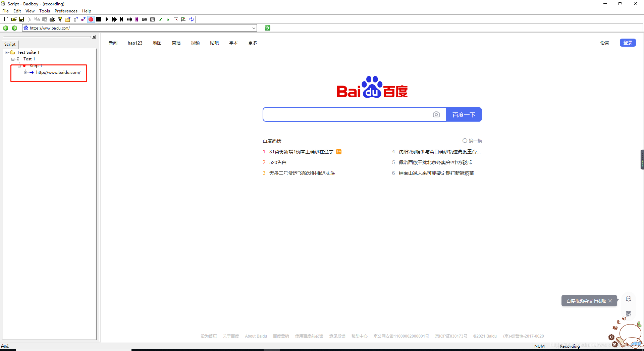Collapse the Test Suite 1 node
This screenshot has height=351, width=644.
point(7,52)
